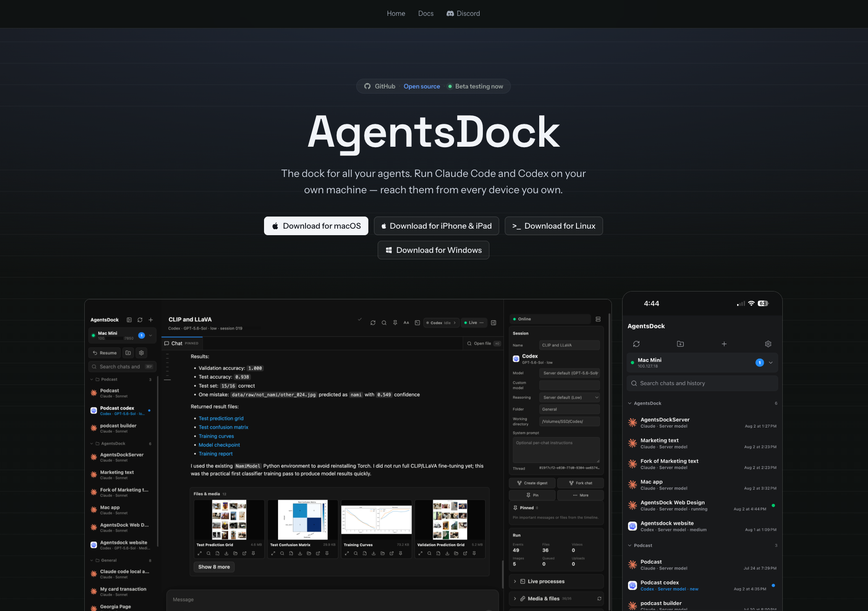
Task: Open the Codex Idle status chip
Action: 441,323
